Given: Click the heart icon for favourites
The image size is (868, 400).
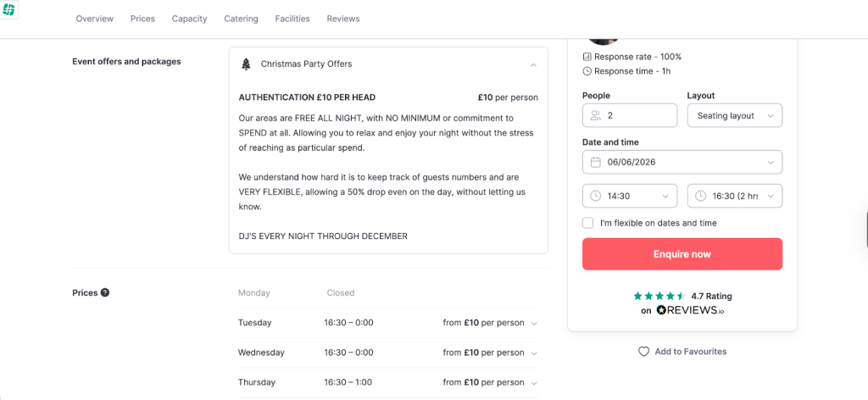Looking at the screenshot, I should (643, 352).
